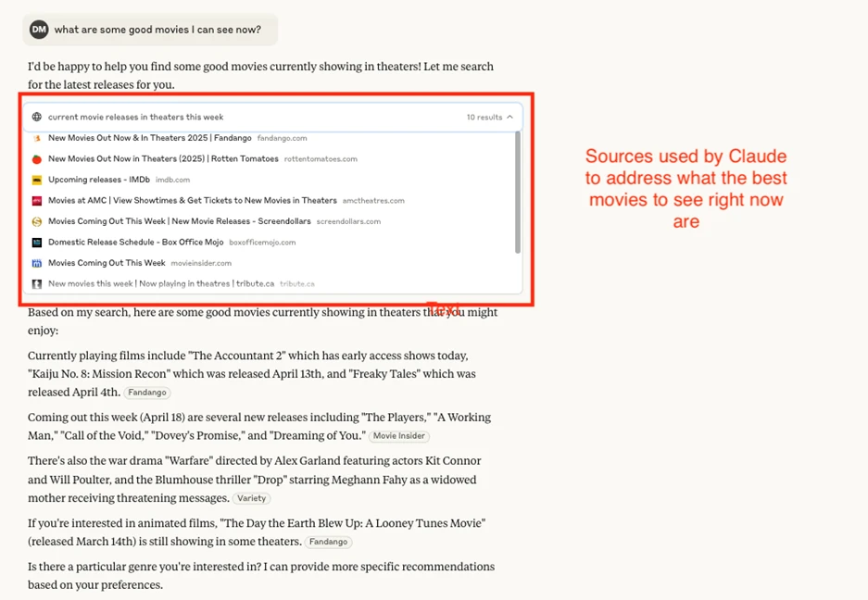Click the Fandango citation chip after 'released April 4th'
The width and height of the screenshot is (868, 600).
click(x=146, y=393)
